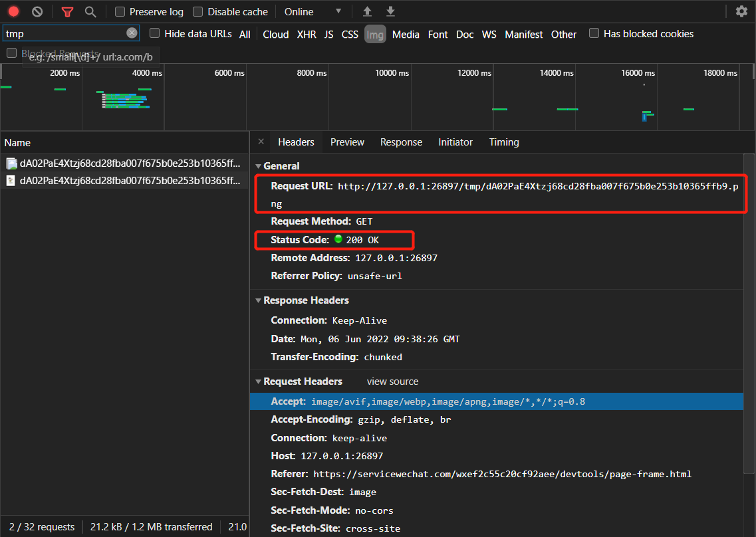Export HAR file with download arrow
Image resolution: width=756 pixels, height=537 pixels.
390,11
